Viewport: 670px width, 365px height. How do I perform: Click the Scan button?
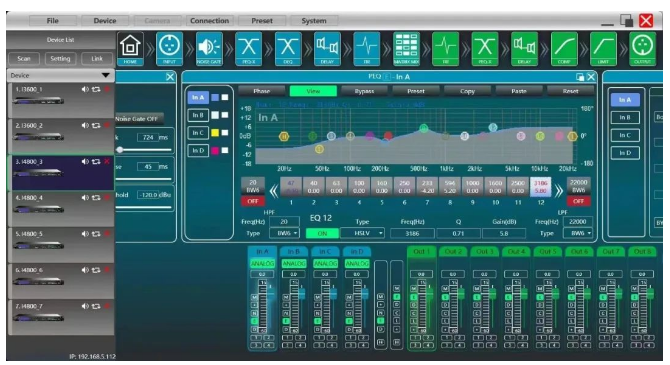pos(24,59)
